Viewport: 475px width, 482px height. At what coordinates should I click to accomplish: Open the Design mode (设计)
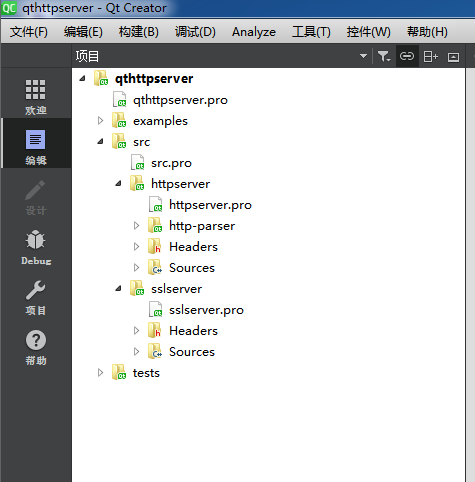pyautogui.click(x=36, y=197)
